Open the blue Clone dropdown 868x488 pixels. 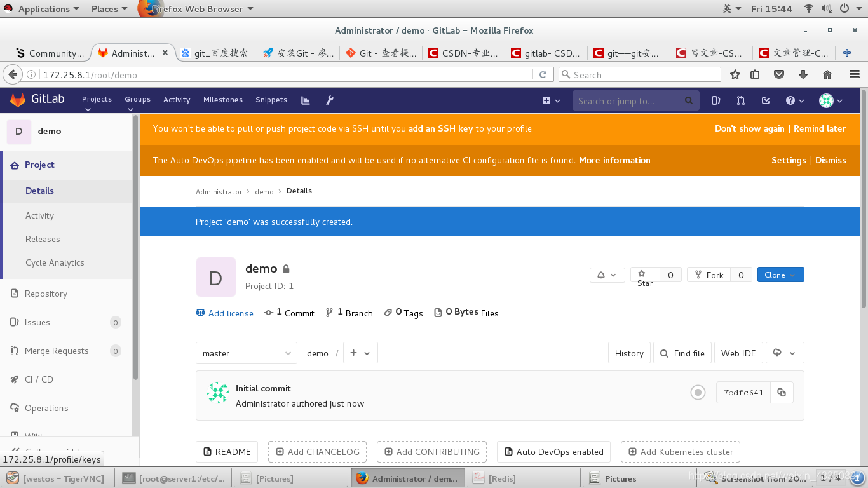[780, 274]
